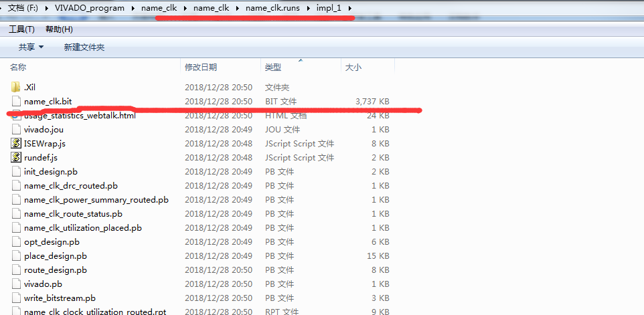Click the vivado.pb file icon
Viewport: 644px width, 315px height.
point(16,284)
